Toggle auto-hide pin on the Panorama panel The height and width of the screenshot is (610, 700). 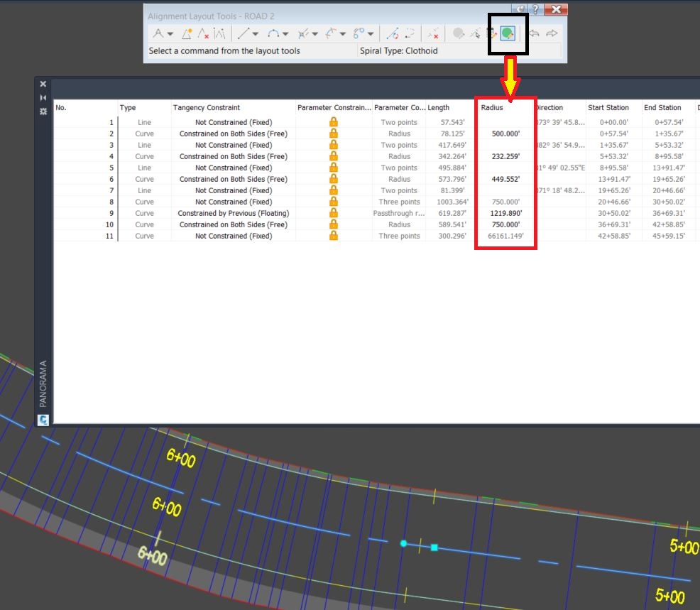tap(43, 97)
